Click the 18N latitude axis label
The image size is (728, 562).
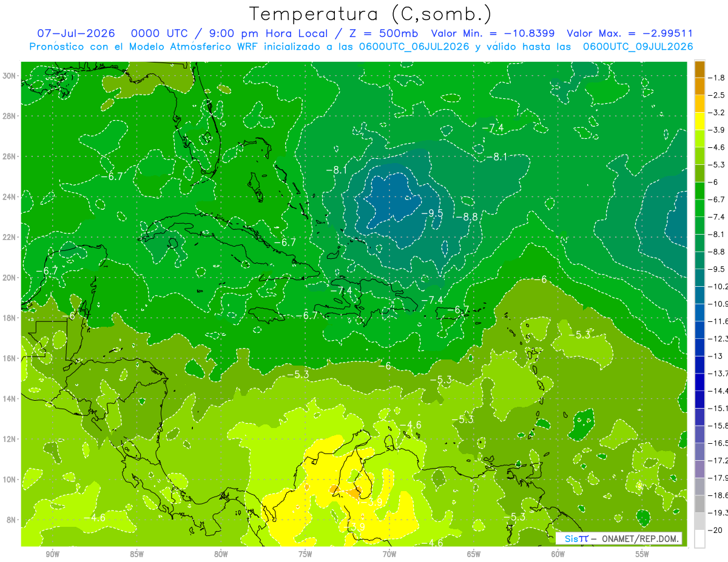coord(10,318)
